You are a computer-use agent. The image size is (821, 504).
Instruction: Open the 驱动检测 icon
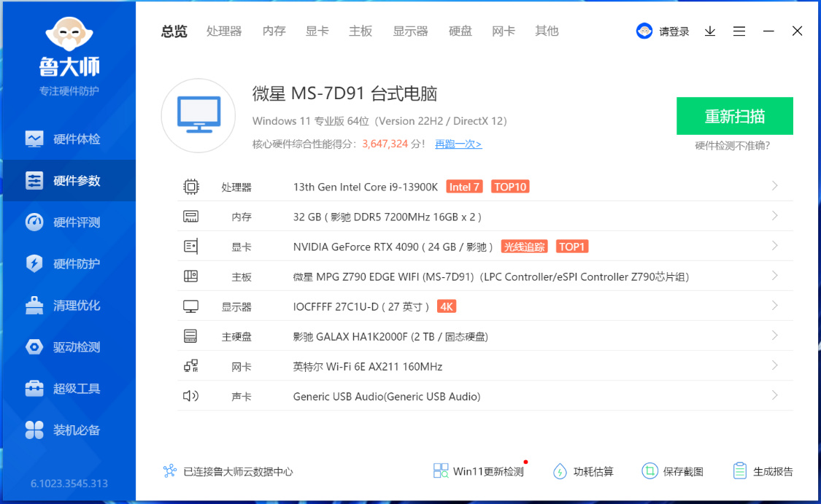(34, 346)
